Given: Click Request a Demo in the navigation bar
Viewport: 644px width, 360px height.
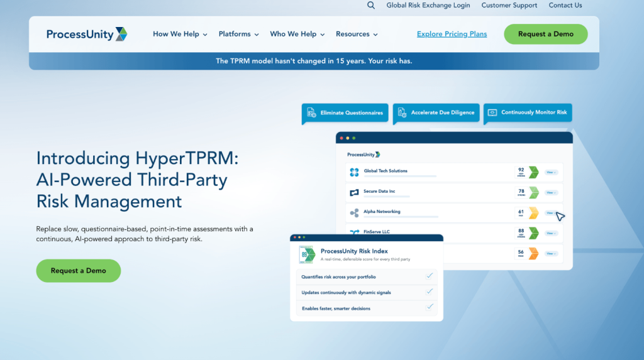Looking at the screenshot, I should [545, 34].
